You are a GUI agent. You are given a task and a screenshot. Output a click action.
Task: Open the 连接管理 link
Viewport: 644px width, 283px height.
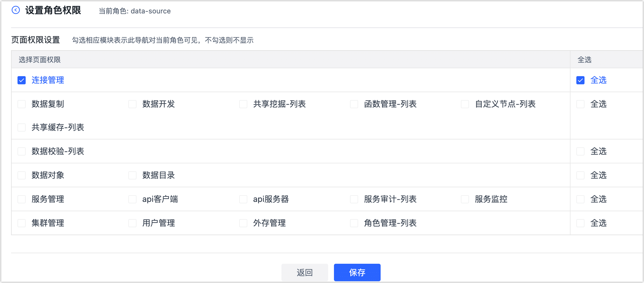click(x=48, y=80)
